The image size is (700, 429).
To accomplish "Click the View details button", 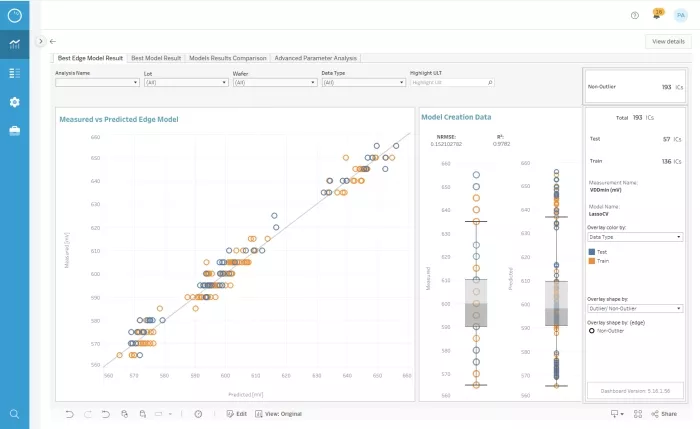I will point(668,41).
